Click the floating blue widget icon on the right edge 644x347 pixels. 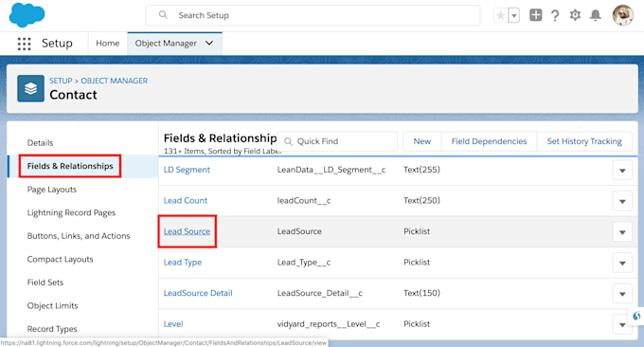tap(636, 316)
